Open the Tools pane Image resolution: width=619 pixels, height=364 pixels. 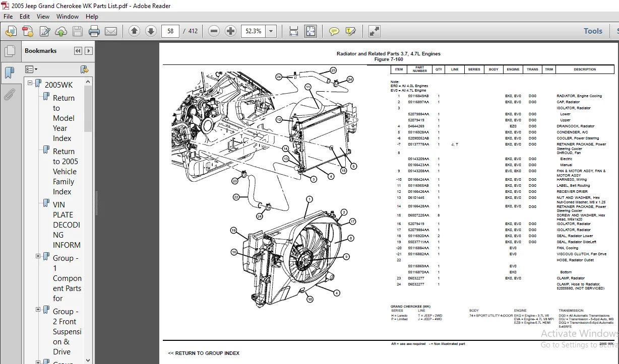click(x=593, y=31)
